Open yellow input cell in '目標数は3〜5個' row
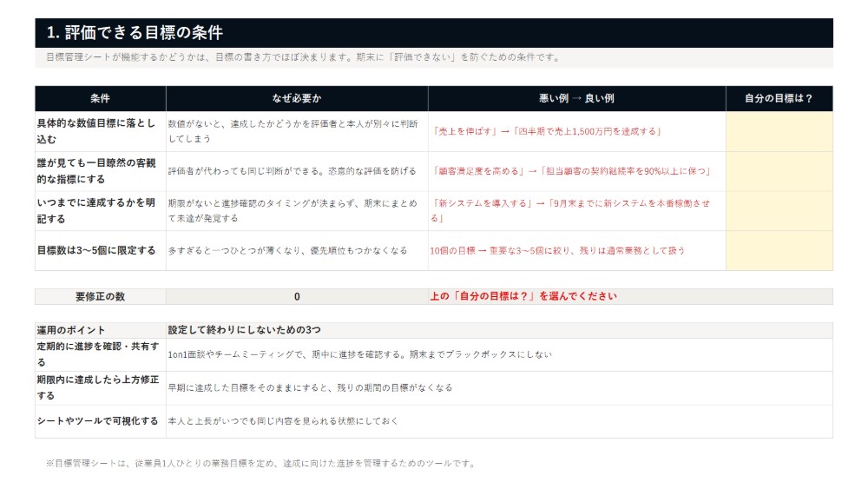This screenshot has height=489, width=868. point(779,250)
